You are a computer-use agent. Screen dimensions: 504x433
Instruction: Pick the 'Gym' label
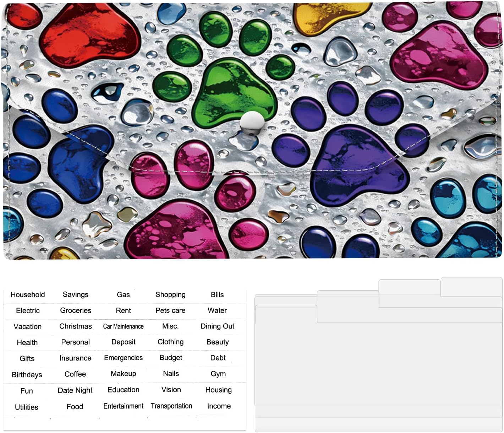tap(218, 374)
